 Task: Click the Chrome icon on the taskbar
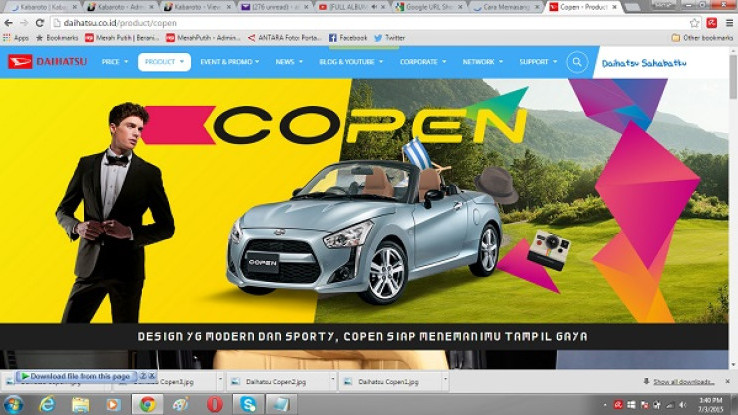point(147,404)
